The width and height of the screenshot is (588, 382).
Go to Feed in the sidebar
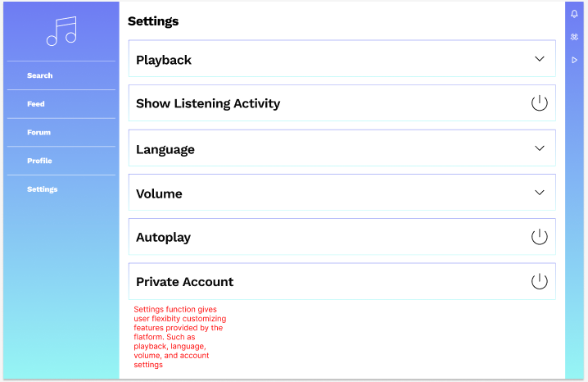click(x=36, y=104)
